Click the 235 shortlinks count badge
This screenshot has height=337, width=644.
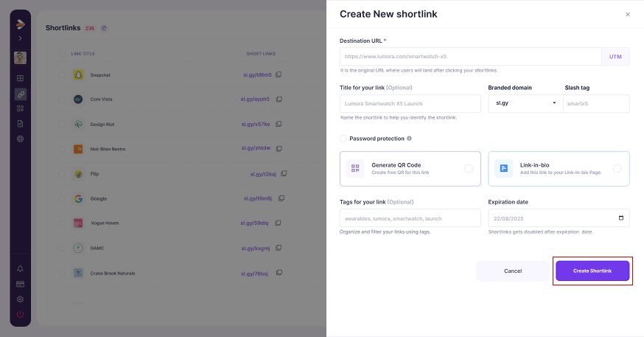click(90, 28)
